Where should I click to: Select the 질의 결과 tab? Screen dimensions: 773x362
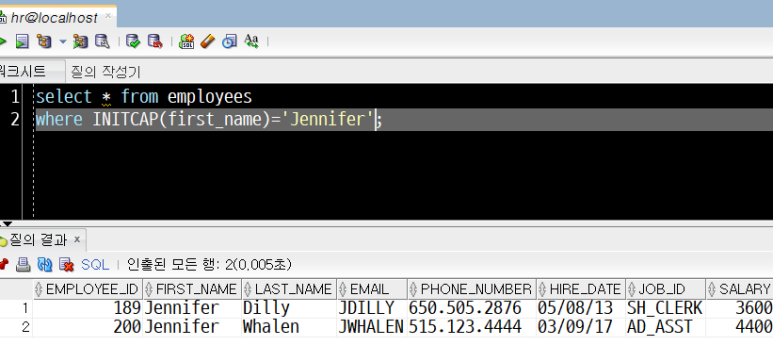point(37,240)
